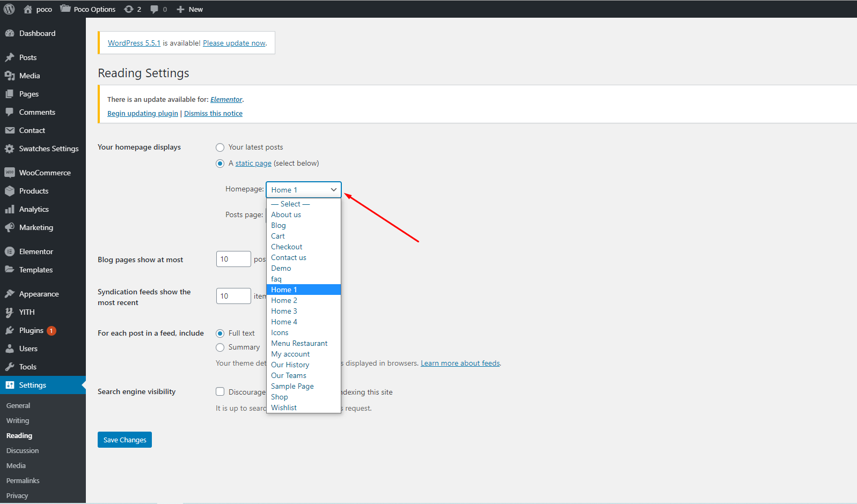
Task: Collapse the Homepage dropdown showing Home 1
Action: pos(303,190)
